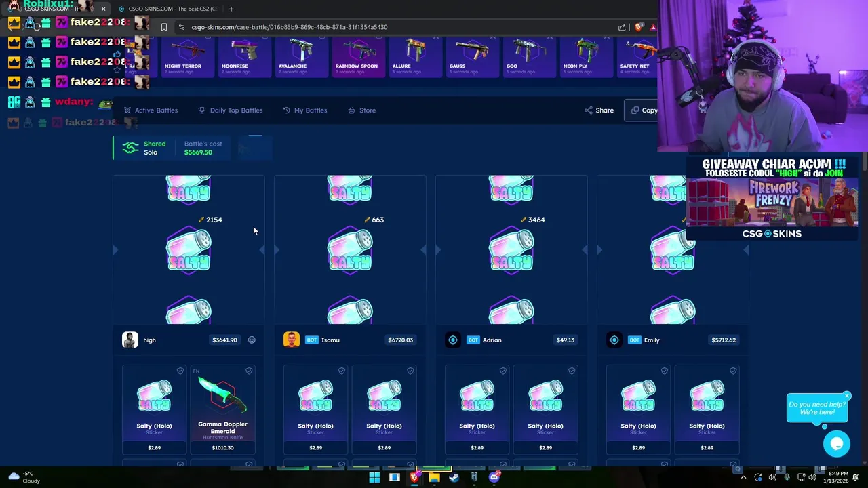Viewport: 868px width, 488px height.
Task: Open the Brave browser taskbar icon
Action: 414,478
